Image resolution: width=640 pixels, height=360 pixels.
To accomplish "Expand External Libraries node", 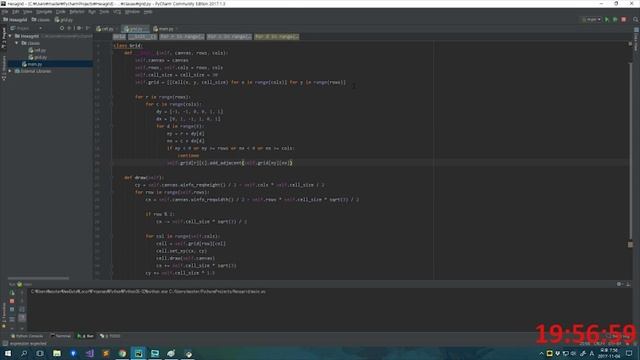I will (x=10, y=71).
